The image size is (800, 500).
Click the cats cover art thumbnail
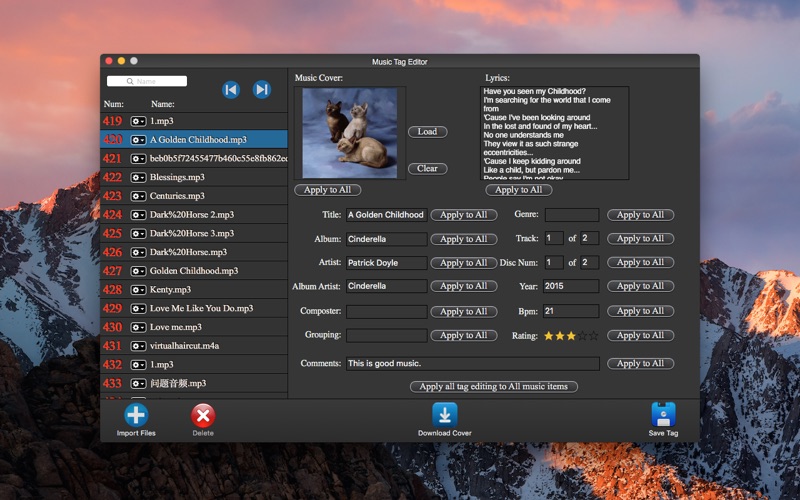pos(350,133)
